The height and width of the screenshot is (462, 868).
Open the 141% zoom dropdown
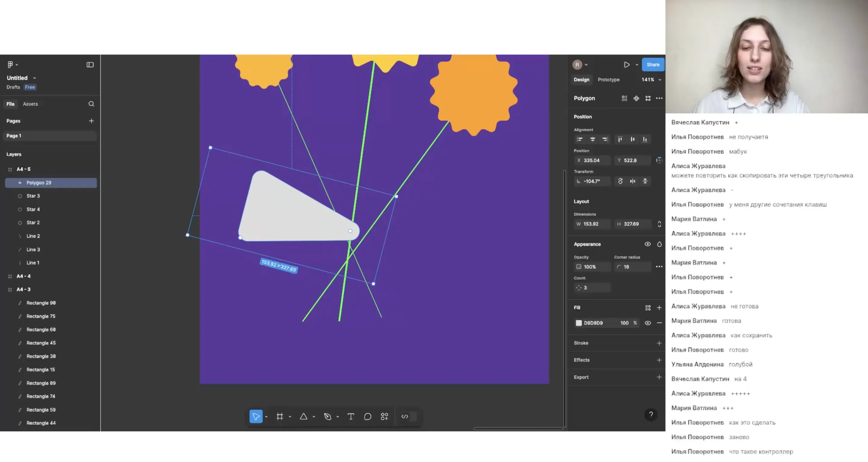point(651,80)
